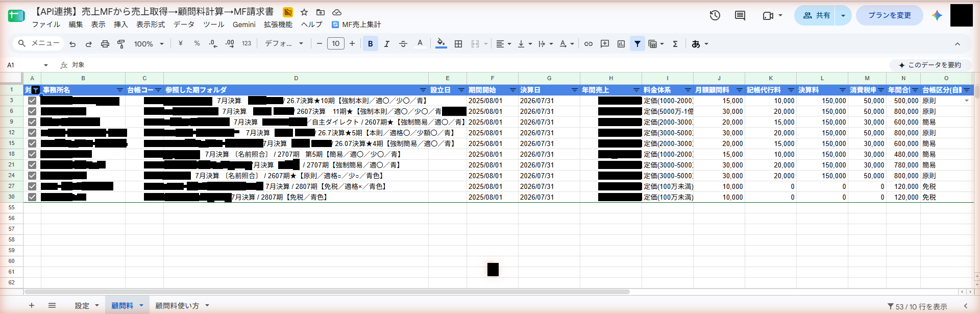Click the プランを変更 button

click(x=890, y=15)
